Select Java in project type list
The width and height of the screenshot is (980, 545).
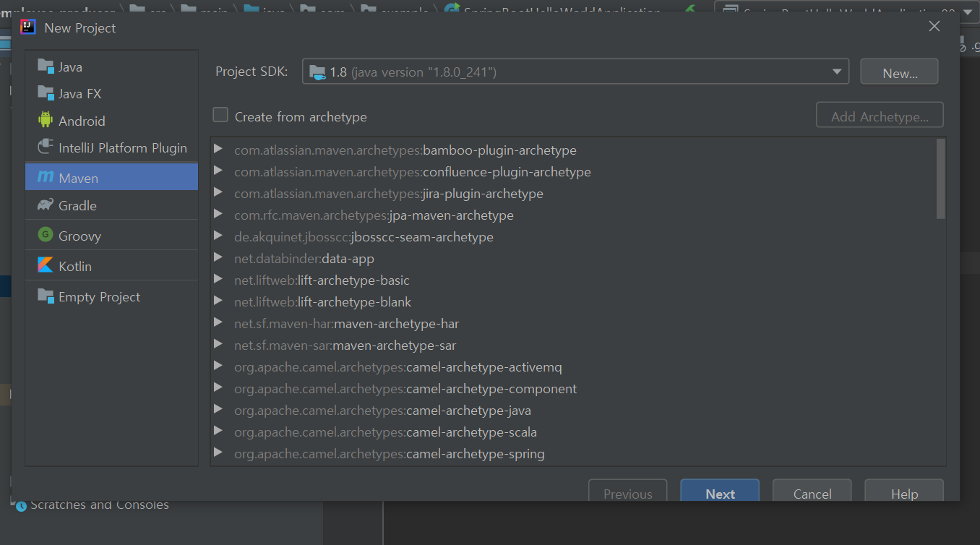tap(111, 66)
